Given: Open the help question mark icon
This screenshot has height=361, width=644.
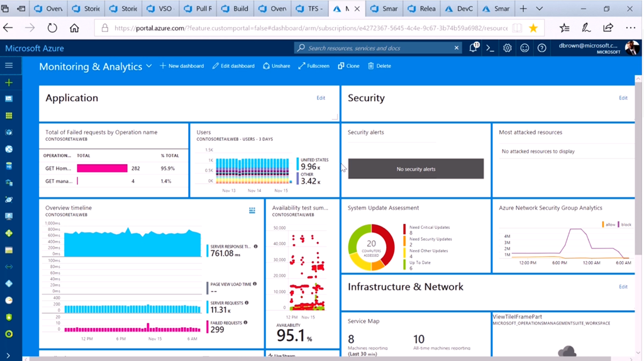Looking at the screenshot, I should (541, 48).
